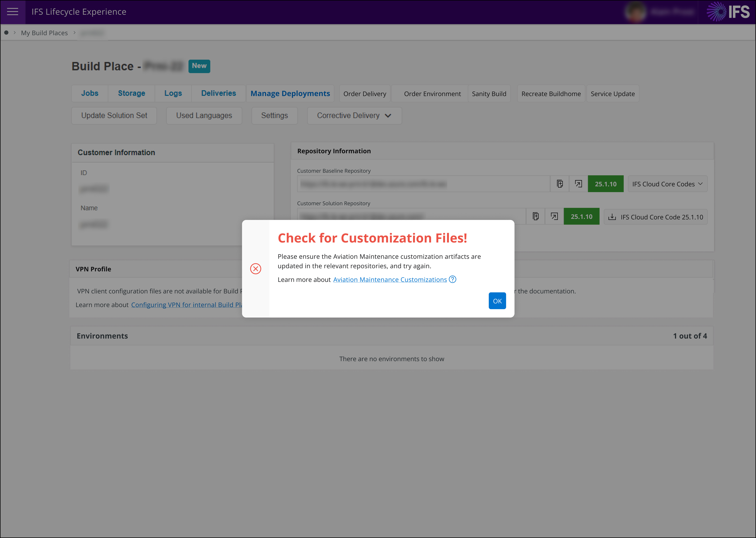756x538 pixels.
Task: Expand the IFS Cloud Core Codes dropdown
Action: [x=667, y=184]
